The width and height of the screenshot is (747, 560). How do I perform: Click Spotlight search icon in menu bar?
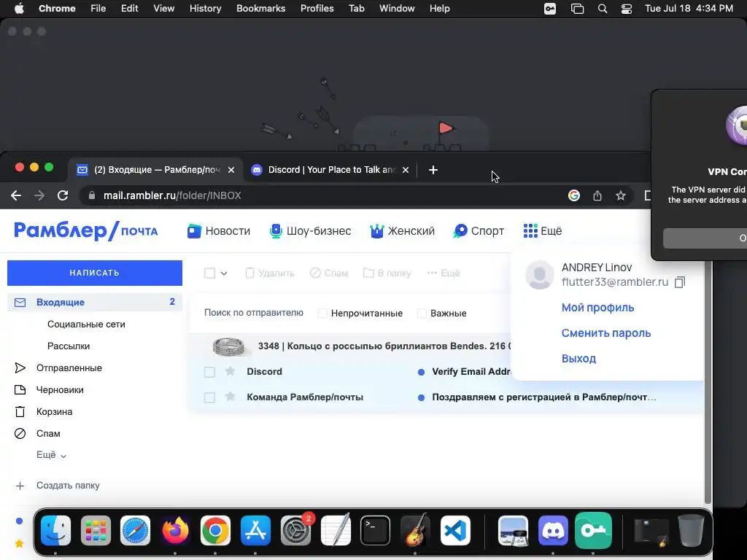(x=603, y=9)
